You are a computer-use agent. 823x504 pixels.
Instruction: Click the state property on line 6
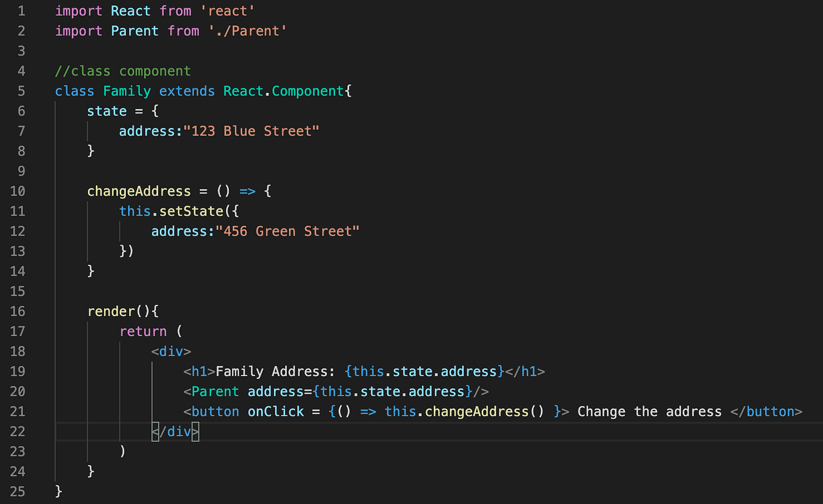tap(107, 111)
